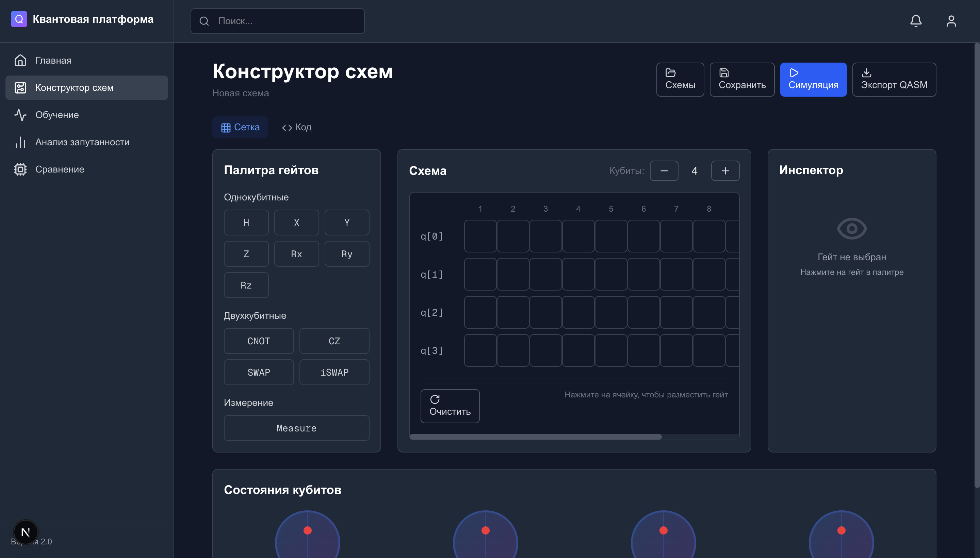980x558 pixels.
Task: Click q[0] cell in column 4
Action: [x=578, y=236]
